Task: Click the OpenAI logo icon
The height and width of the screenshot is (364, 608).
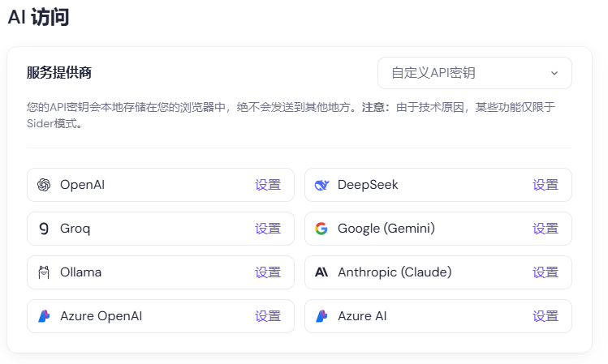Action: click(x=44, y=185)
